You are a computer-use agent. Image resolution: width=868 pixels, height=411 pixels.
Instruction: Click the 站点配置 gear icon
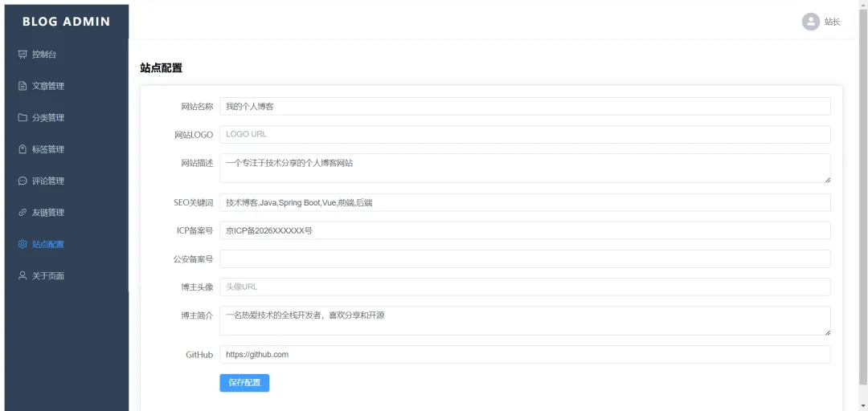click(23, 243)
